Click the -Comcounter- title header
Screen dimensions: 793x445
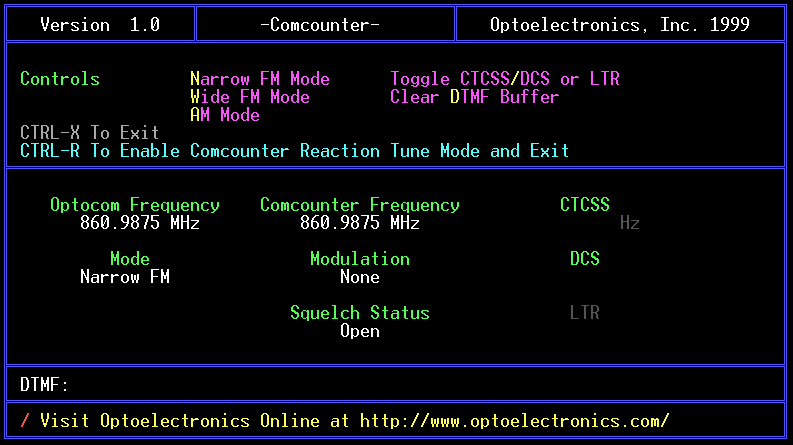pos(324,25)
